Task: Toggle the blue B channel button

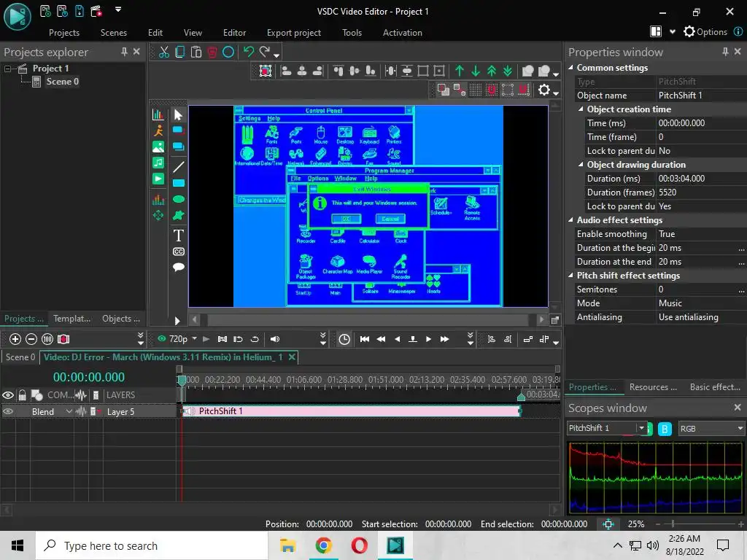Action: tap(665, 429)
